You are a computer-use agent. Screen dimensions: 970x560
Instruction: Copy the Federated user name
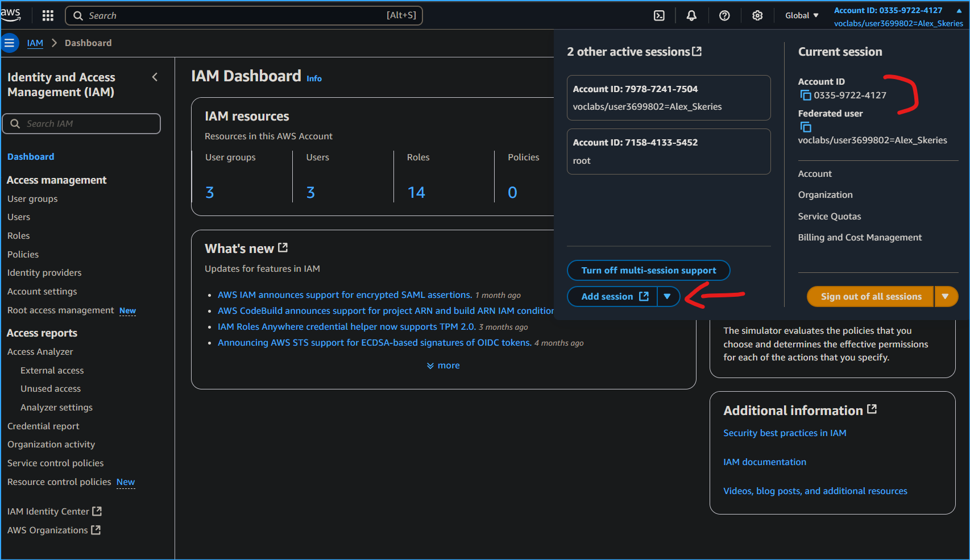[x=806, y=127]
